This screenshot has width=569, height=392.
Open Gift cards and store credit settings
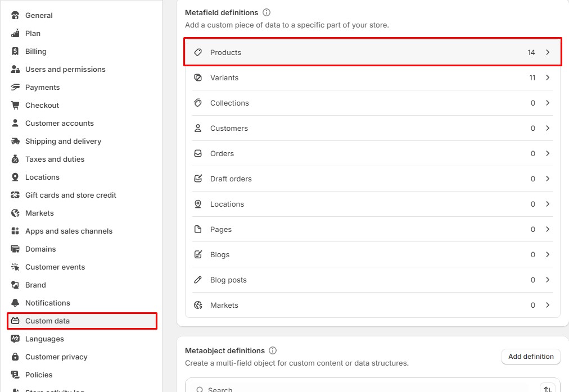(x=70, y=195)
